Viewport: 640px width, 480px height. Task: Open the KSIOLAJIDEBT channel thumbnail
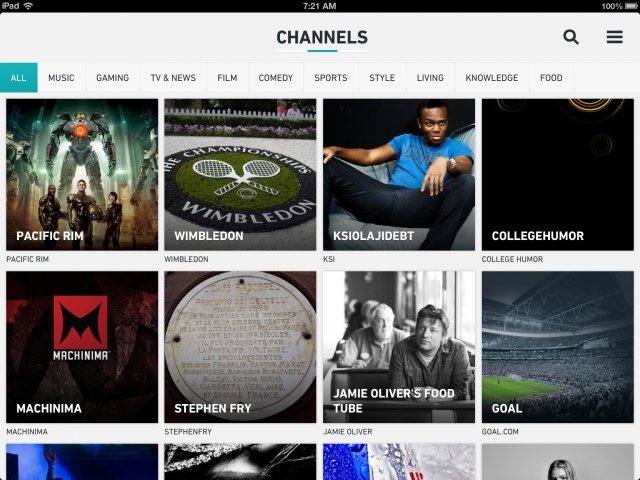pyautogui.click(x=399, y=175)
